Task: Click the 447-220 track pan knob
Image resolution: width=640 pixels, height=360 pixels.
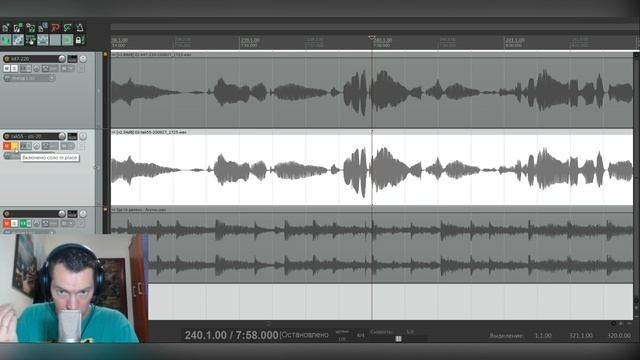Action: [x=83, y=59]
